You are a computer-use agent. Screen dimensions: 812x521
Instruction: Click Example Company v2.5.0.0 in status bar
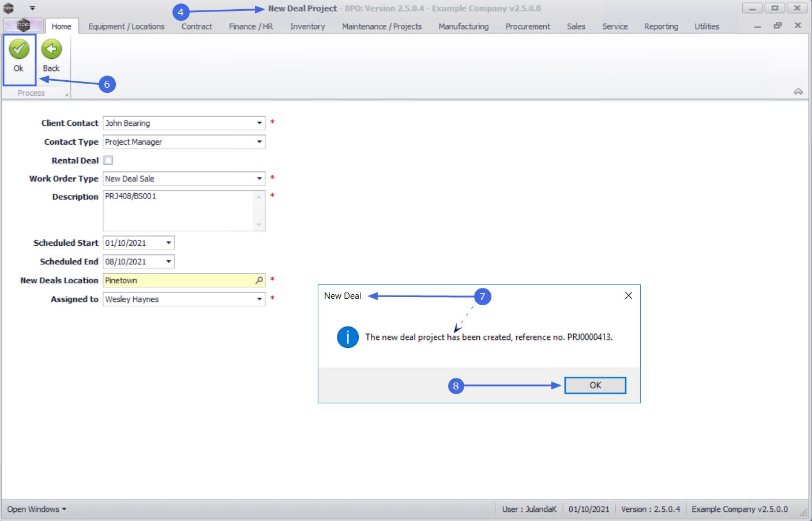coord(740,509)
